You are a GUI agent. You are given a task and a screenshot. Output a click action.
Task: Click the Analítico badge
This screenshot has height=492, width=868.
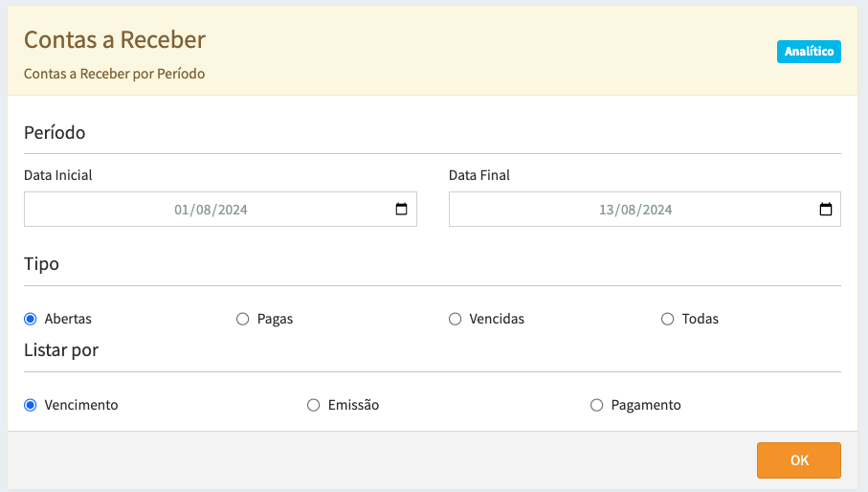pos(809,52)
